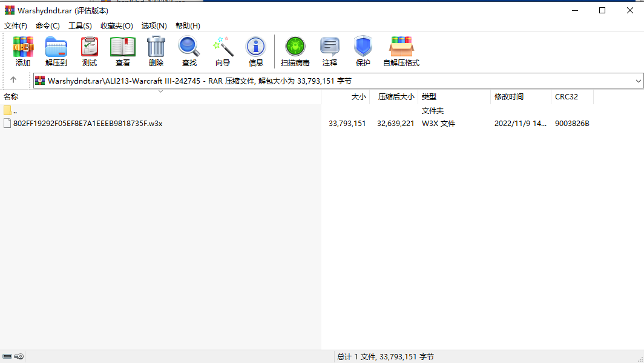Viewport: 644px width, 363px height.
Task: Launch the Wizard (向导) wand icon
Action: pyautogui.click(x=223, y=51)
